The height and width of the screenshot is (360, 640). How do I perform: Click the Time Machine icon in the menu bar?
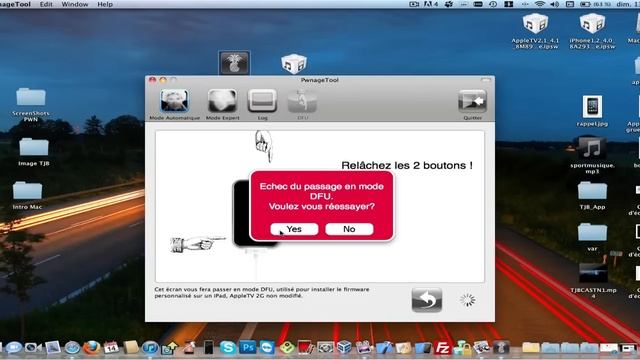click(x=493, y=4)
